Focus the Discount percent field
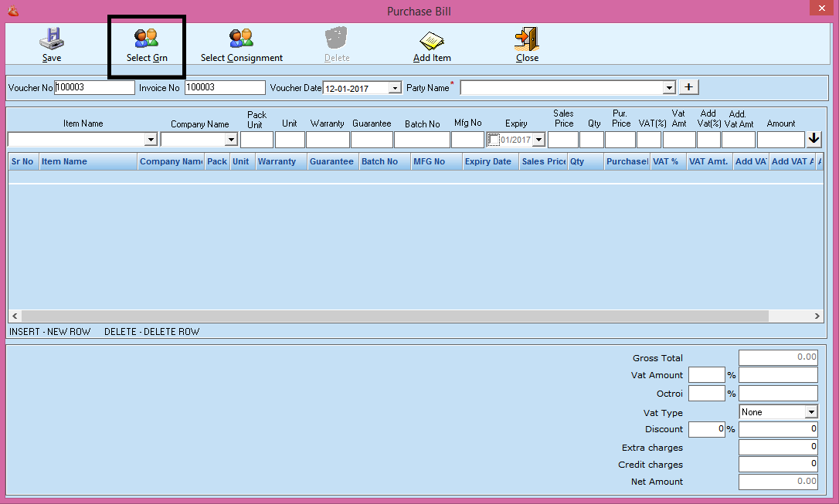Viewport: 839px width, 504px height. coord(705,429)
